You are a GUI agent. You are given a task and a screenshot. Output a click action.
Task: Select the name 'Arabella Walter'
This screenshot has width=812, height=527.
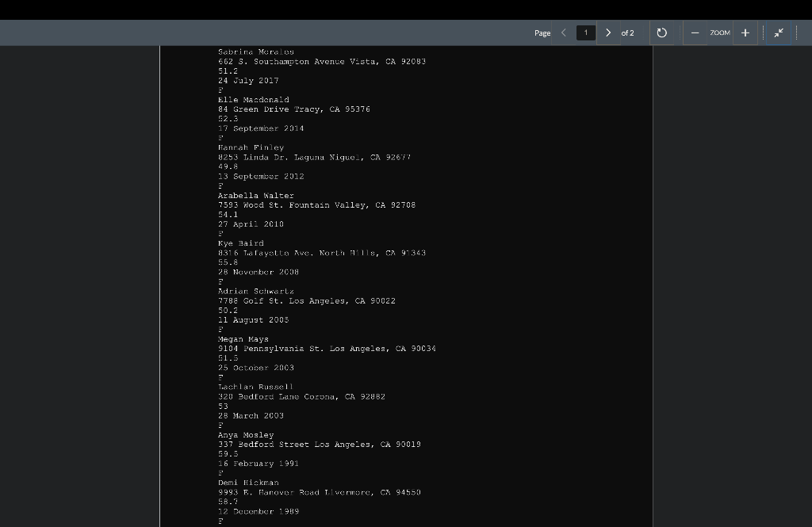256,196
